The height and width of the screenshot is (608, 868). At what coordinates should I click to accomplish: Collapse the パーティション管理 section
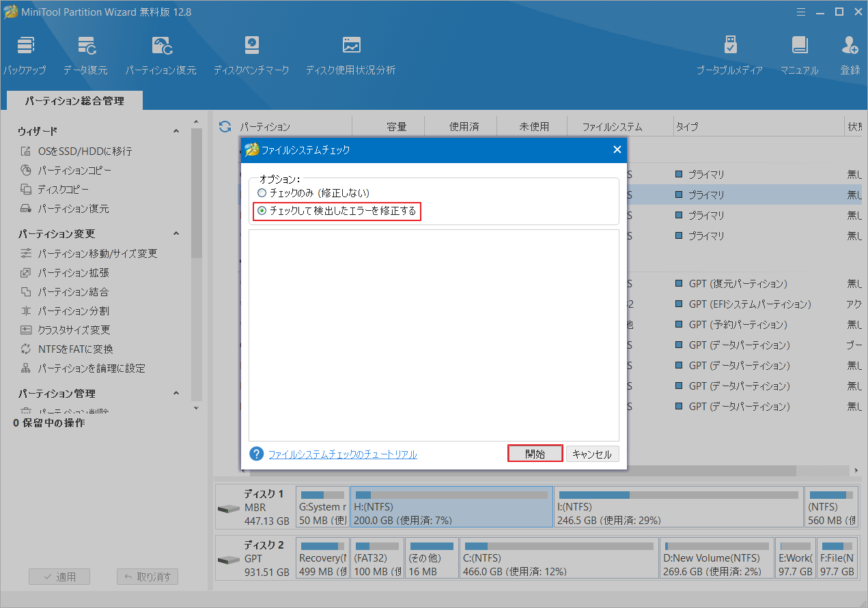tap(176, 393)
